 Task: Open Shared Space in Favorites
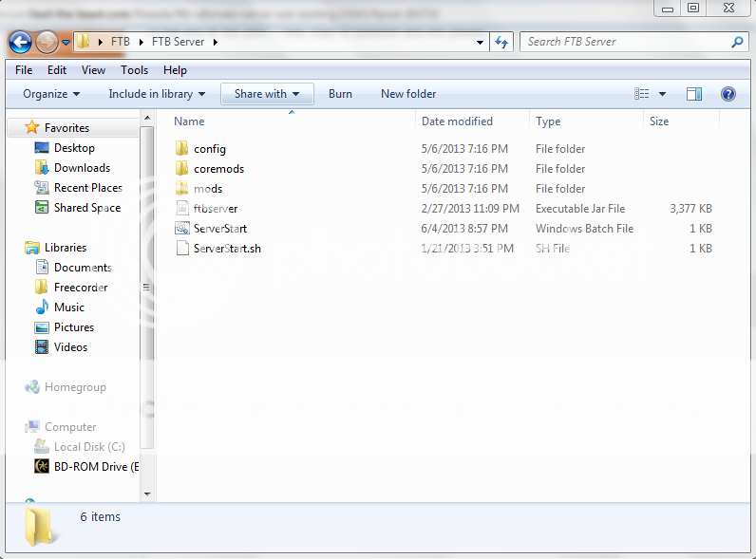tap(86, 208)
